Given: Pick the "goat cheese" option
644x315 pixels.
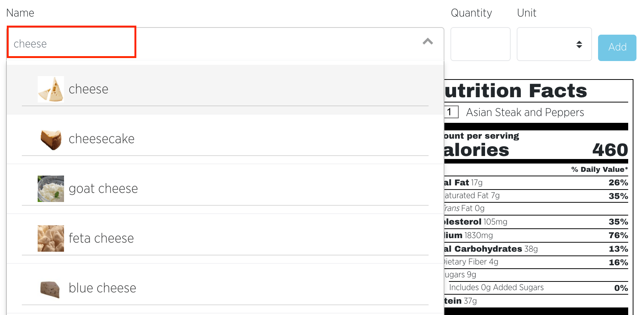Looking at the screenshot, I should tap(103, 189).
